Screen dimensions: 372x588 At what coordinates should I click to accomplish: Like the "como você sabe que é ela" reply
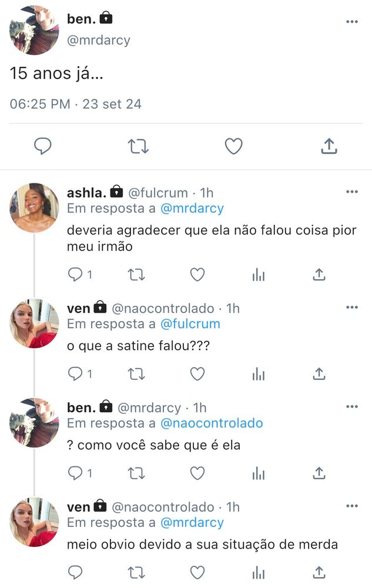click(x=197, y=473)
